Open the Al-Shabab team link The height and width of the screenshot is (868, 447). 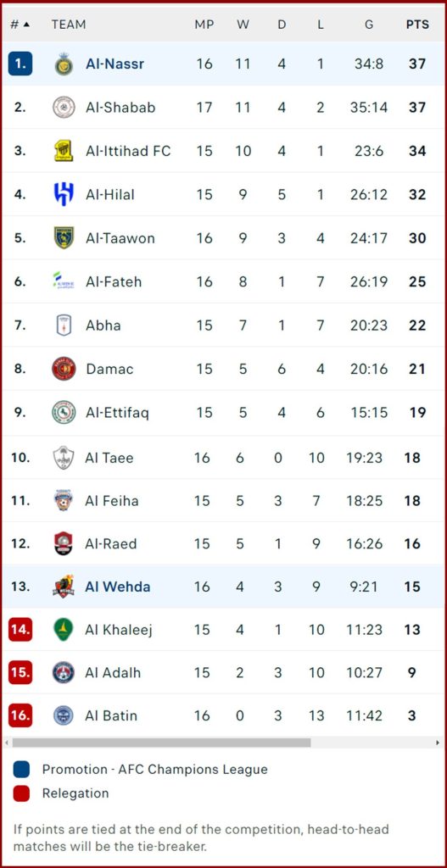(120, 108)
